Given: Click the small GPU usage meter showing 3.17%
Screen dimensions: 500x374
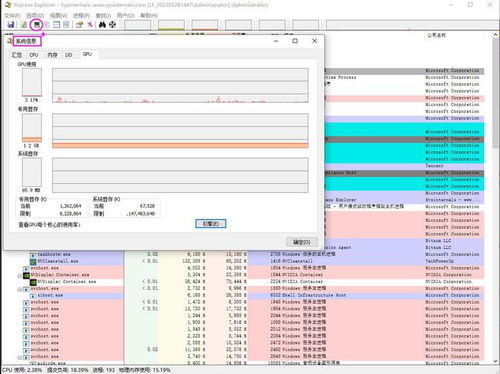Looking at the screenshot, I should tap(32, 82).
